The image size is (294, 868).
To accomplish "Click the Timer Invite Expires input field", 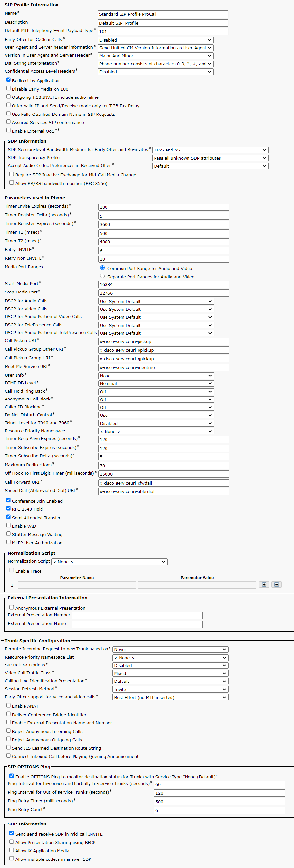I will point(163,207).
